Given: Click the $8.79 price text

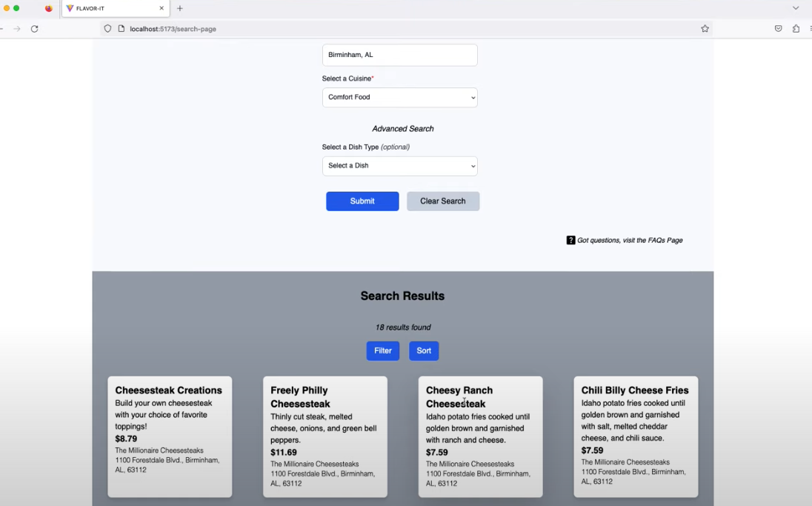Looking at the screenshot, I should (x=126, y=439).
